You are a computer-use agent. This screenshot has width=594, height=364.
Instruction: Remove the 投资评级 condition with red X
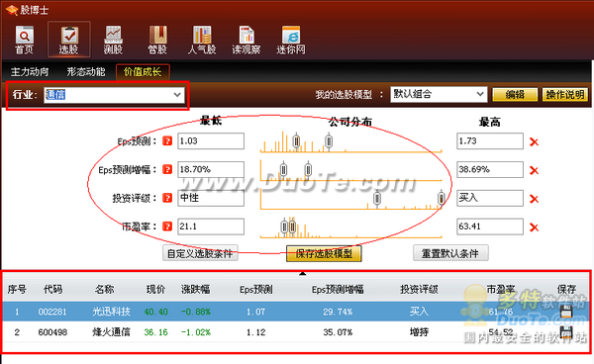pyautogui.click(x=534, y=199)
